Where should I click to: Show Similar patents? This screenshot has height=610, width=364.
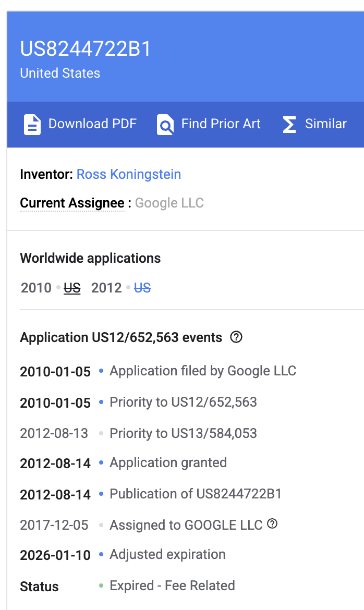(x=325, y=124)
